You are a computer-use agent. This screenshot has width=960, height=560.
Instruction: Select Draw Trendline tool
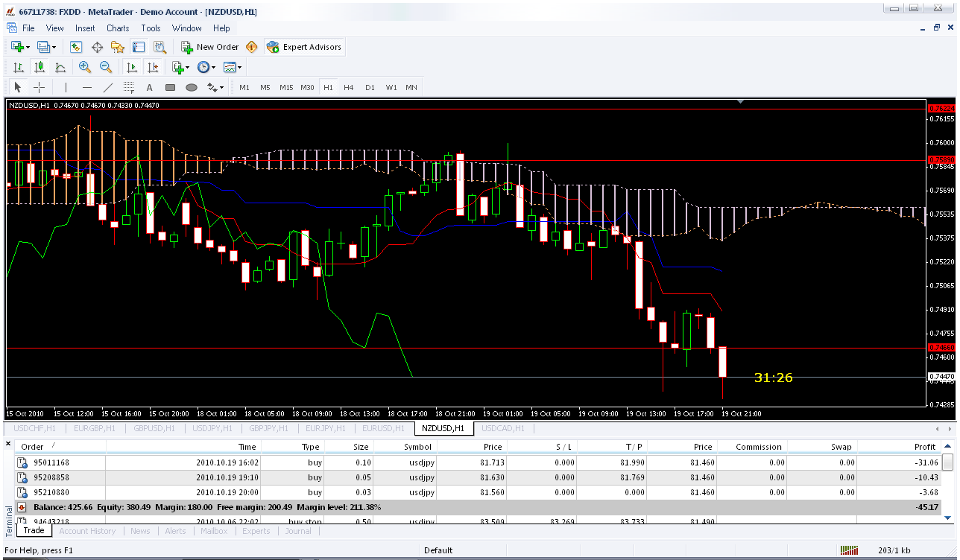click(108, 87)
